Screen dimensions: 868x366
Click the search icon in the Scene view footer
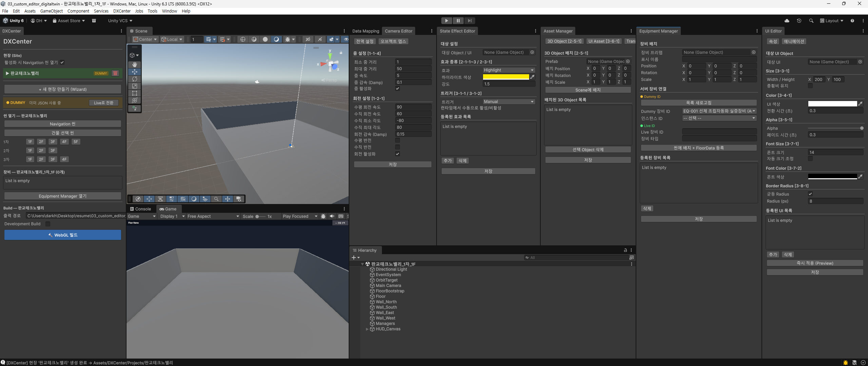pyautogui.click(x=216, y=199)
